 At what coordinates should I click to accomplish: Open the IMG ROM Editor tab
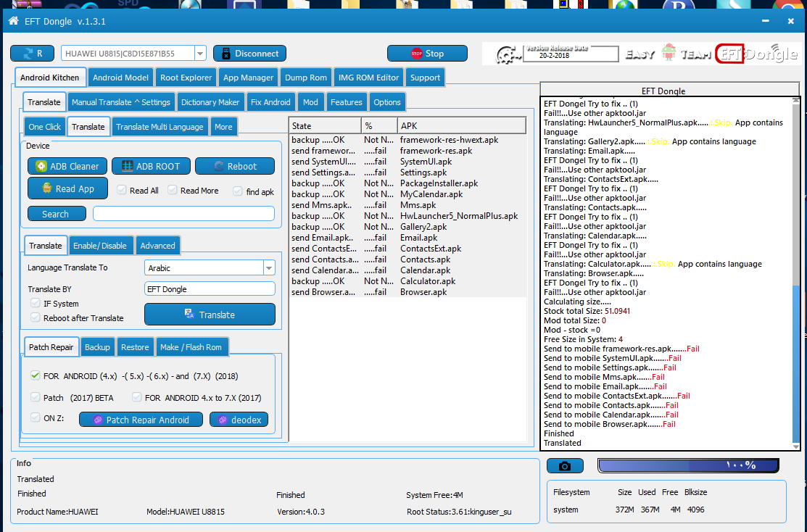coord(368,78)
